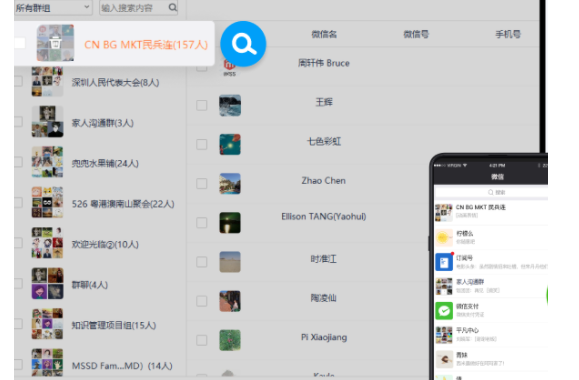Screen dimensions: 579x380
Task: Click avatar of 欢迎光临② group
Action: [47, 243]
